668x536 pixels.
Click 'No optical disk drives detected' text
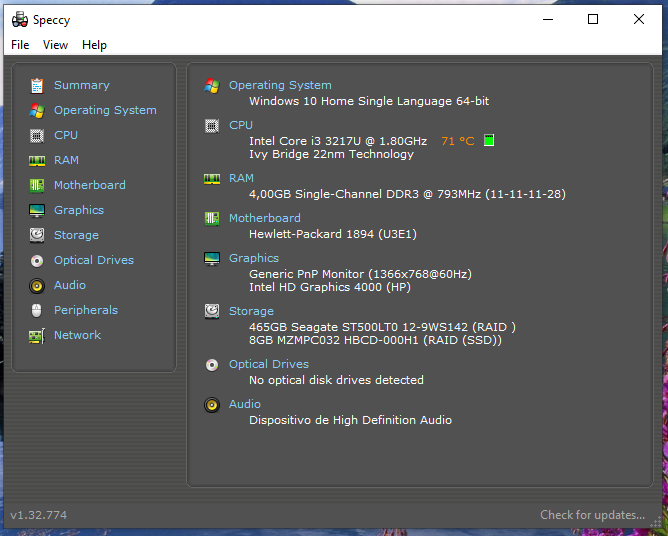click(336, 380)
